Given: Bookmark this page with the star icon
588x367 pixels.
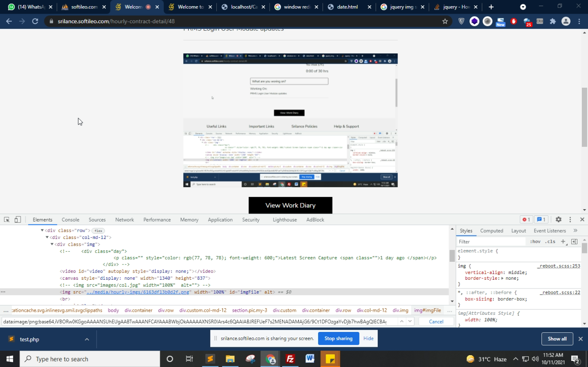Looking at the screenshot, I should tap(445, 21).
